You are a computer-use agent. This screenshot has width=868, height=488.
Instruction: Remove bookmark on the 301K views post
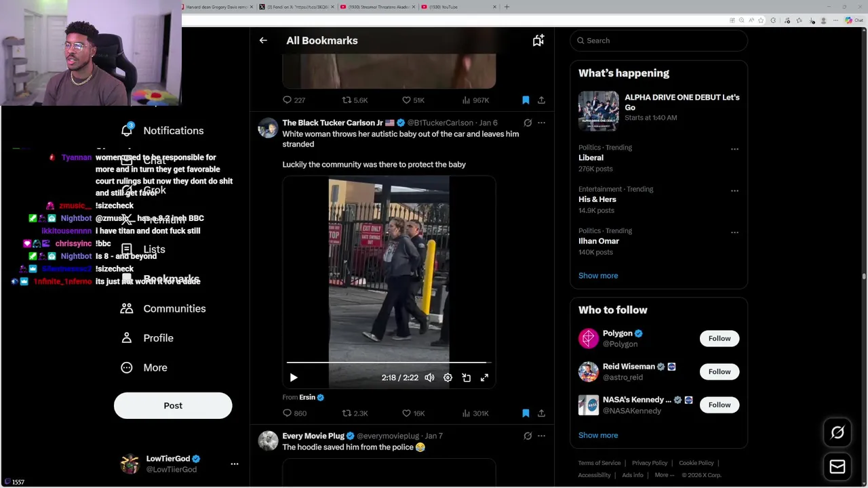pos(526,413)
